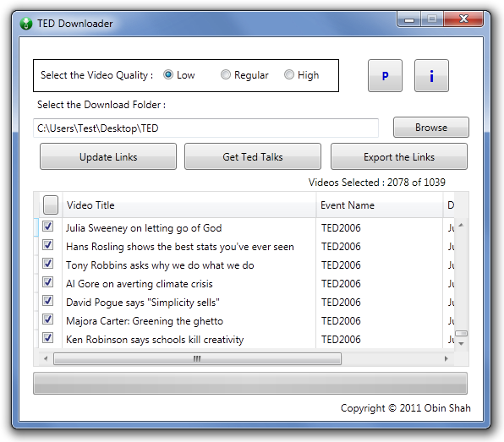This screenshot has width=504, height=442.
Task: Click the vertical scrollbar up arrow
Action: 461,225
